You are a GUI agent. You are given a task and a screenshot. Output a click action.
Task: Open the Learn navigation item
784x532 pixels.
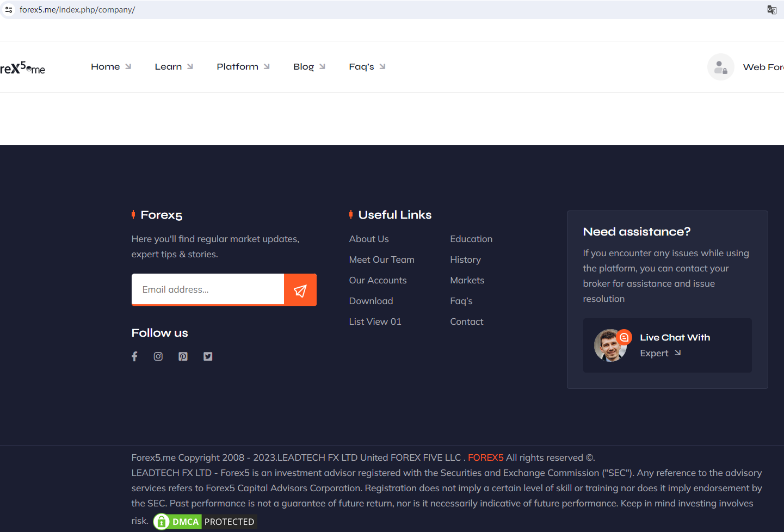pos(168,66)
